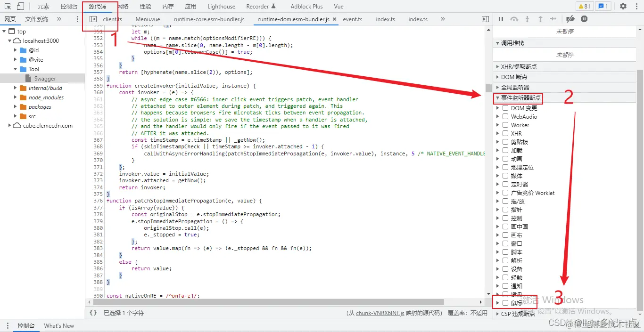Switch to the 控制台 panel tab

(x=69, y=7)
